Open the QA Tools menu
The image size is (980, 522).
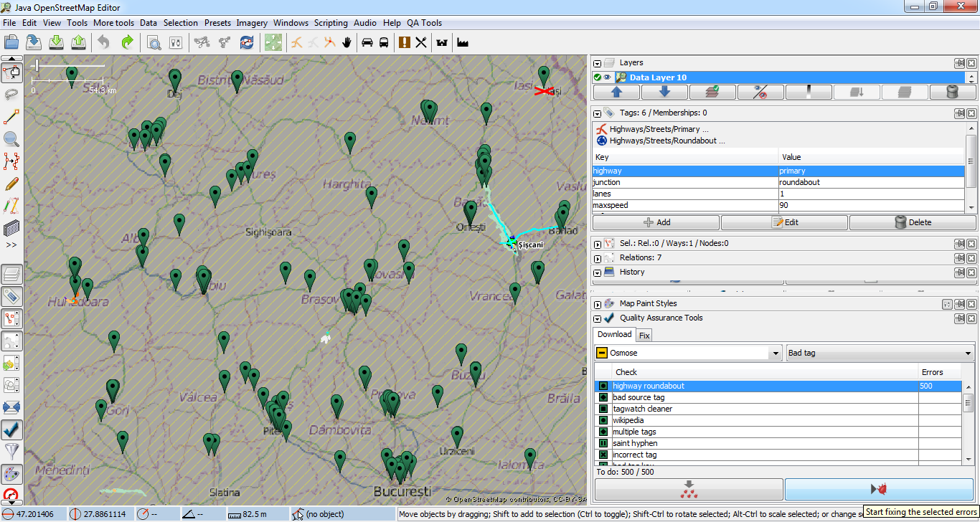click(424, 23)
